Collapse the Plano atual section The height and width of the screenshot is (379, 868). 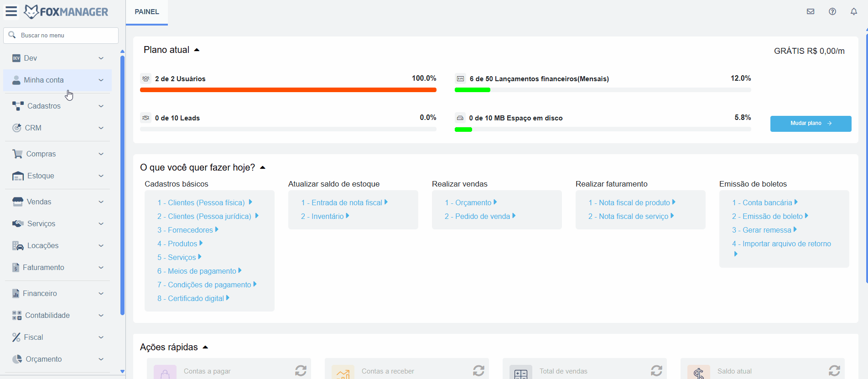tap(197, 50)
